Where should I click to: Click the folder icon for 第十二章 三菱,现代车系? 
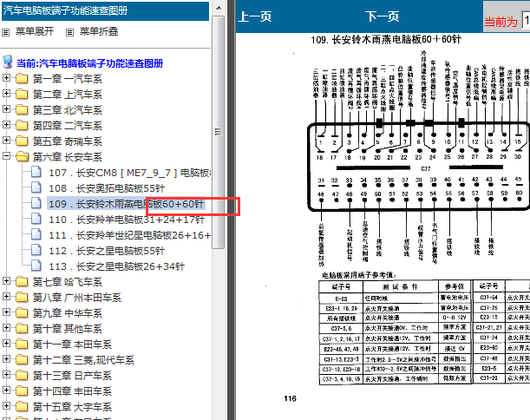[22, 360]
